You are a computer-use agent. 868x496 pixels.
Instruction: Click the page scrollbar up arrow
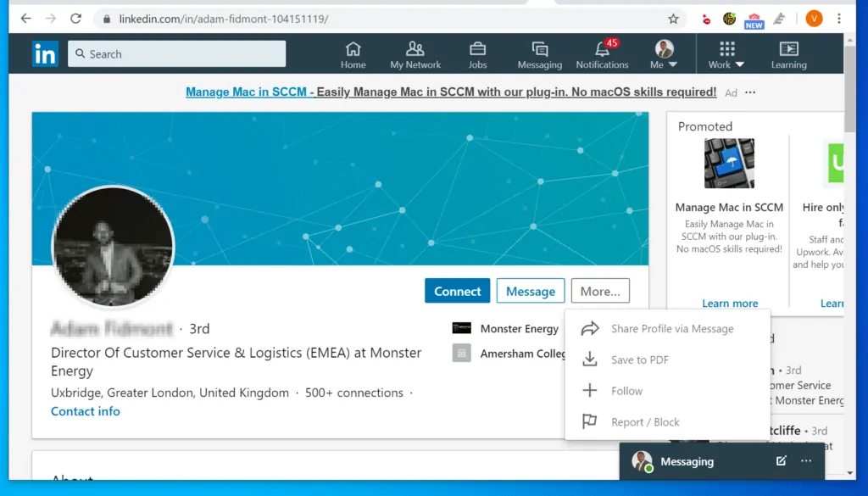(849, 41)
